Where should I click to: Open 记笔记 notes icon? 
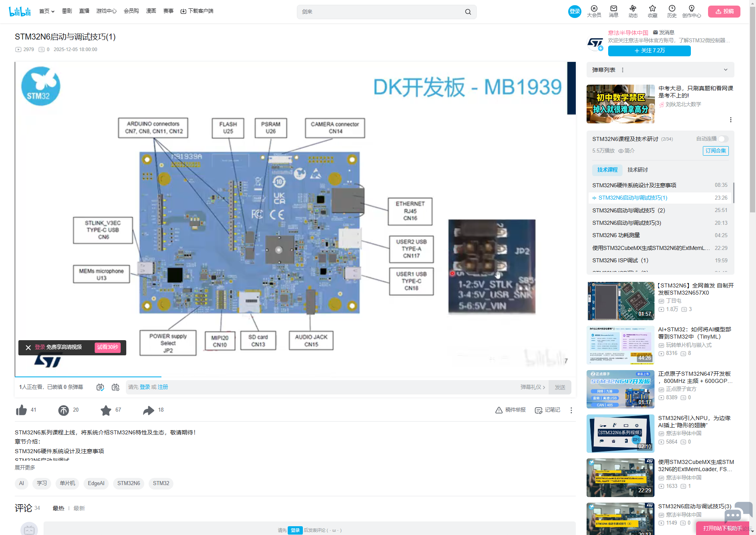(547, 410)
